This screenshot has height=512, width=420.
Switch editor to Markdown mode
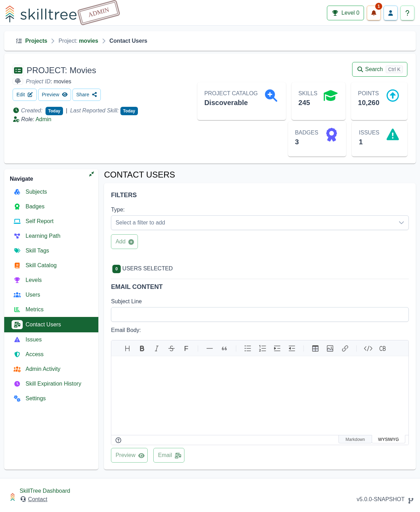355,440
